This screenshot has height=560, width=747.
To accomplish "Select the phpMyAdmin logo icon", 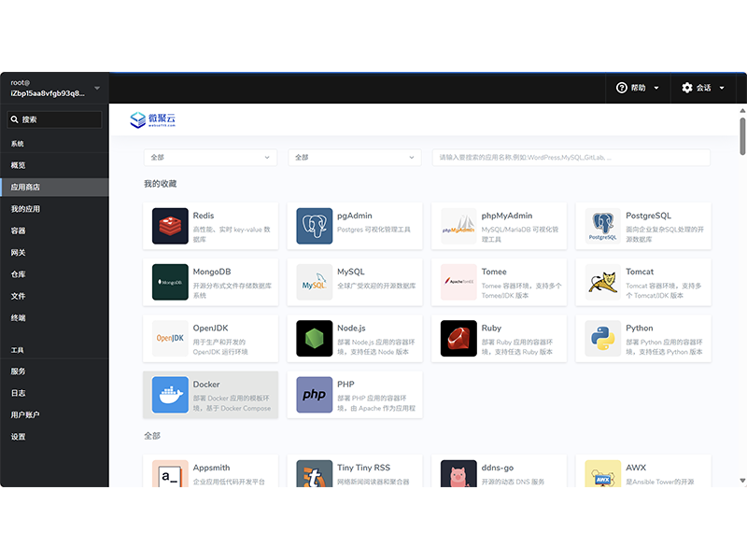I will coord(458,226).
